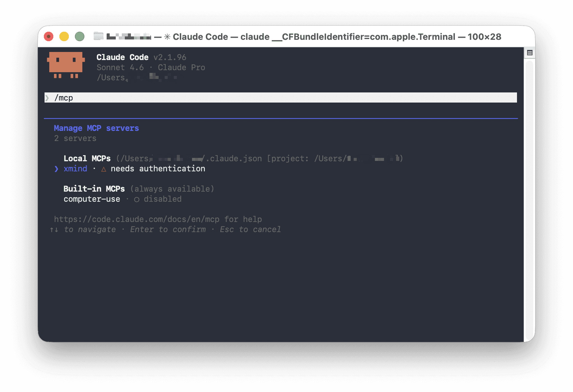Viewport: 573px width, 392px height.
Task: Click the Manage MCP servers heading
Action: (96, 128)
